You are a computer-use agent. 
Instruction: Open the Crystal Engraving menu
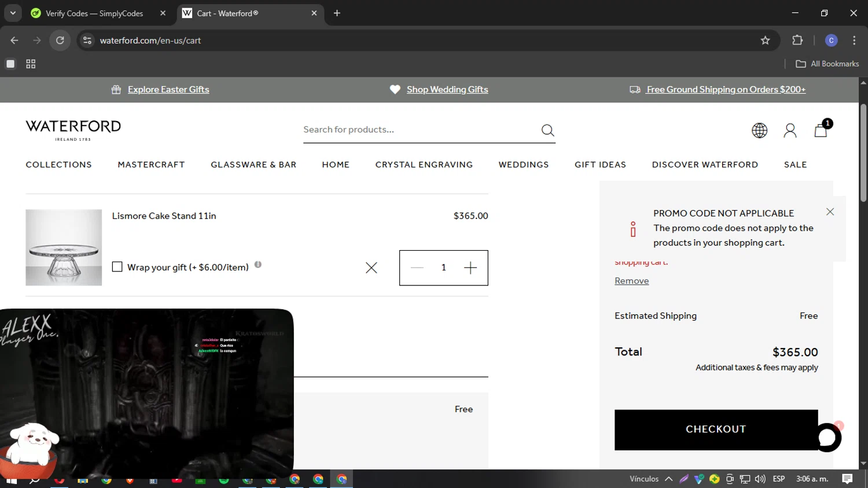tap(424, 164)
